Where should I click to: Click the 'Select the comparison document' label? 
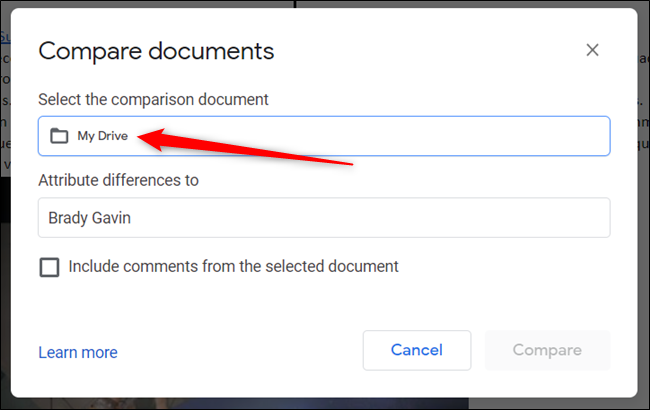click(x=153, y=99)
